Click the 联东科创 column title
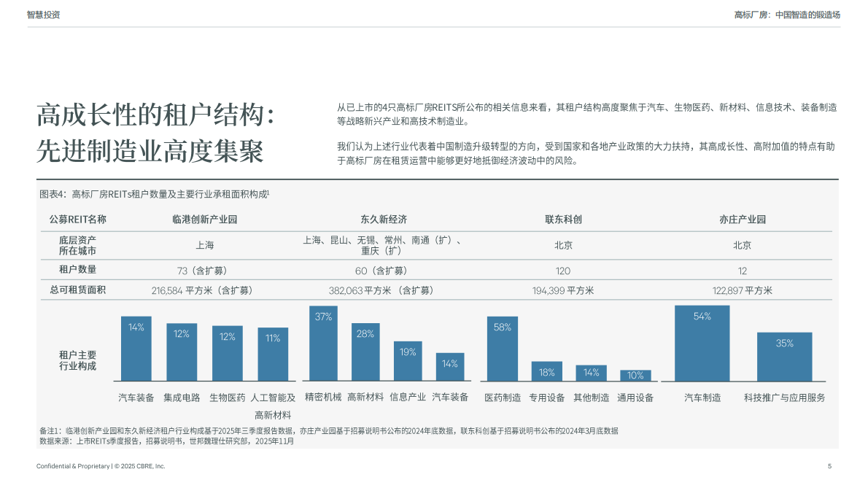Image resolution: width=868 pixels, height=488 pixels. pos(565,218)
